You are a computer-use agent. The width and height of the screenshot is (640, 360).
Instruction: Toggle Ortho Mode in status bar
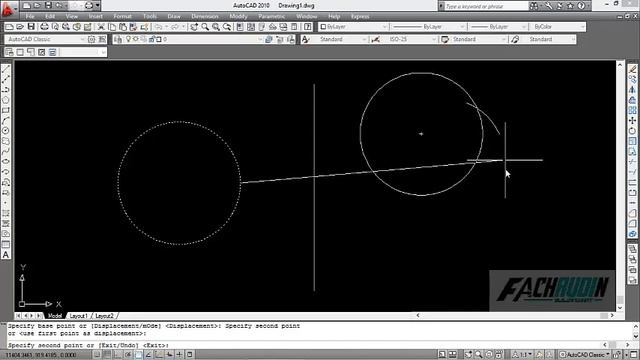(x=118, y=355)
